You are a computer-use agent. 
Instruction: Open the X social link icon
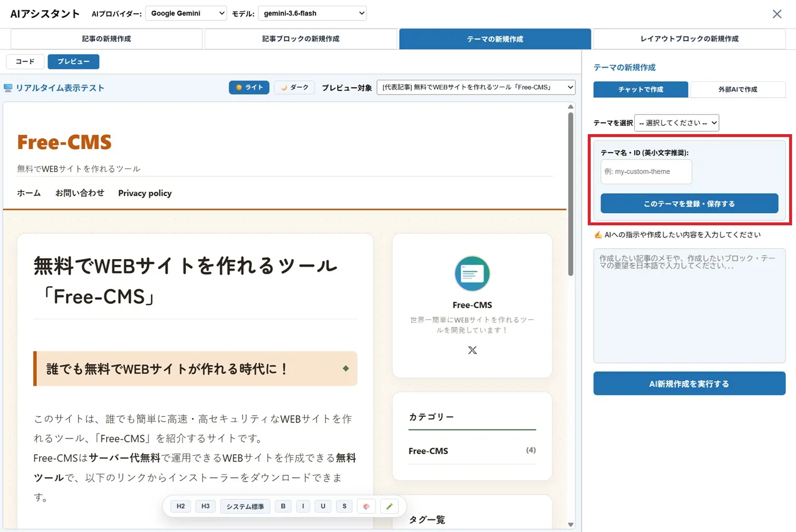(472, 350)
